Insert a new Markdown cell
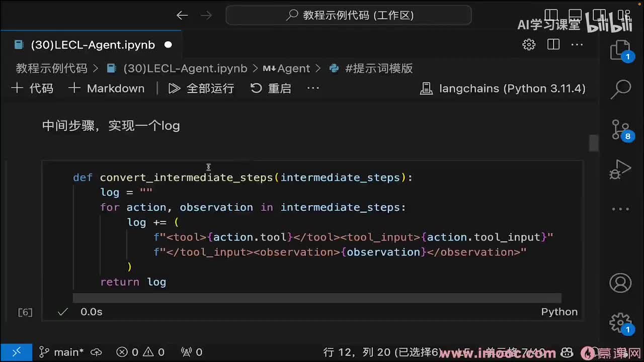The width and height of the screenshot is (644, 362). pyautogui.click(x=107, y=88)
